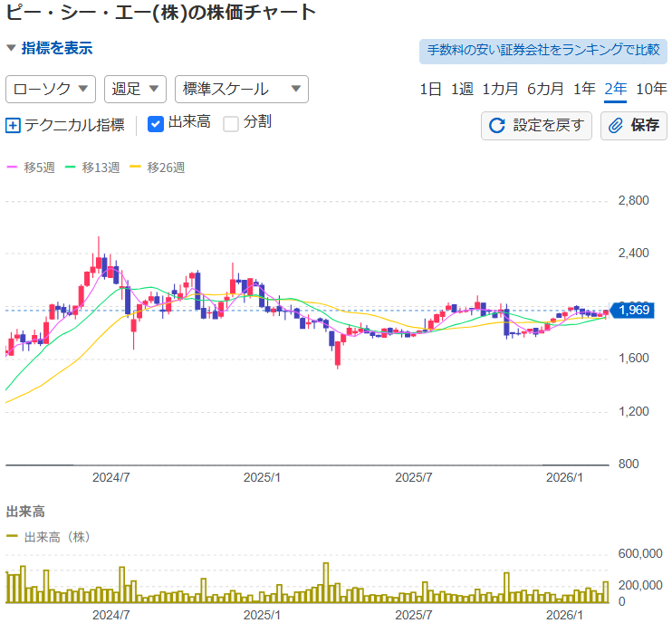Open the 標準スケール scale dropdown
The width and height of the screenshot is (672, 623).
tap(241, 89)
